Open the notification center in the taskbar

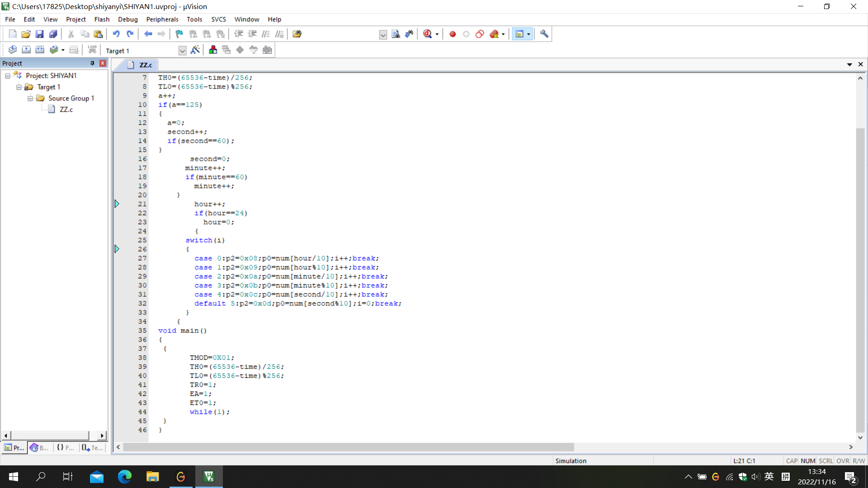click(850, 477)
